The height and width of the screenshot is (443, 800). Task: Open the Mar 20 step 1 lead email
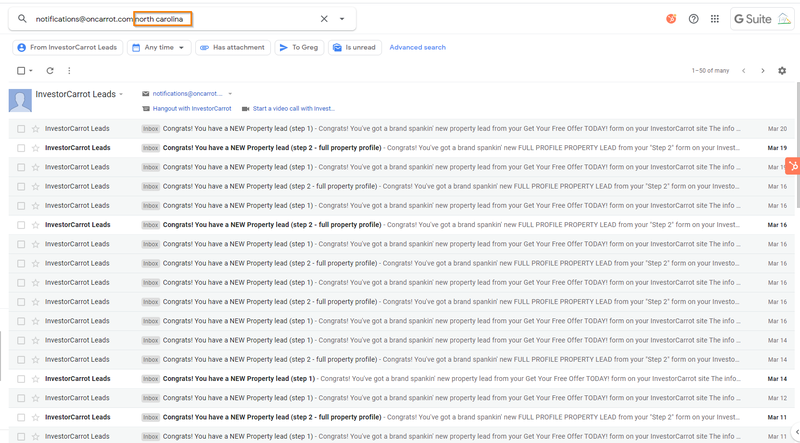point(403,129)
